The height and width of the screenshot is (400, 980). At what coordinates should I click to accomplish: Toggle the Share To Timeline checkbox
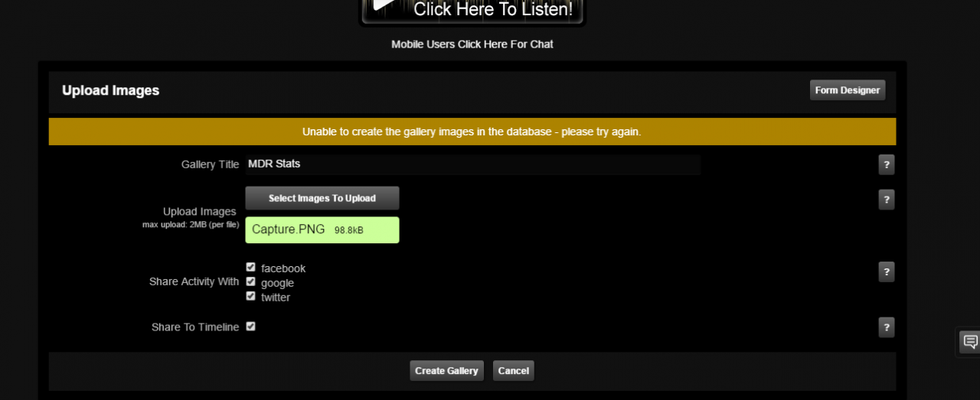pos(250,326)
